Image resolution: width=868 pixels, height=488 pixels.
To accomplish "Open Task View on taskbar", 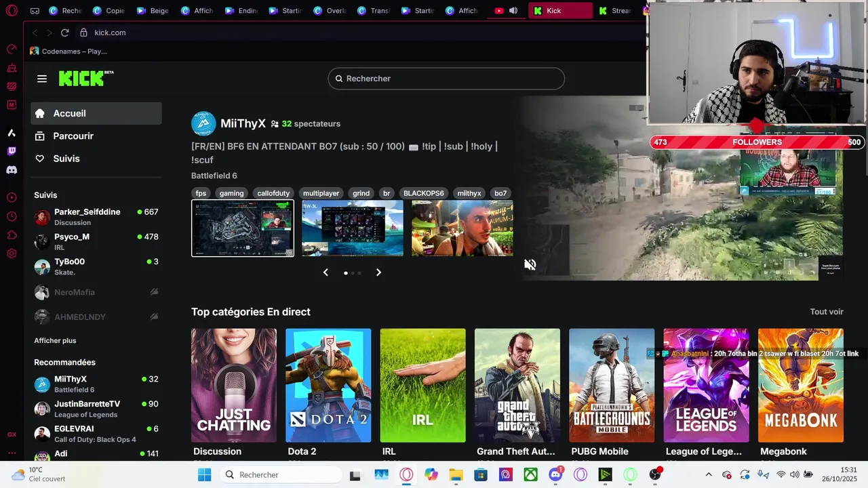I will (355, 475).
